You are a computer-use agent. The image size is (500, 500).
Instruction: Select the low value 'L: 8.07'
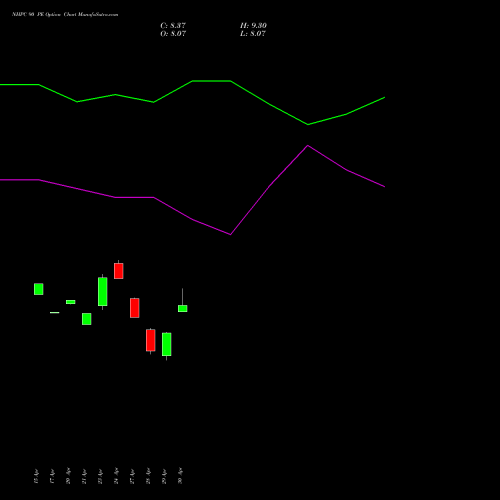(253, 34)
